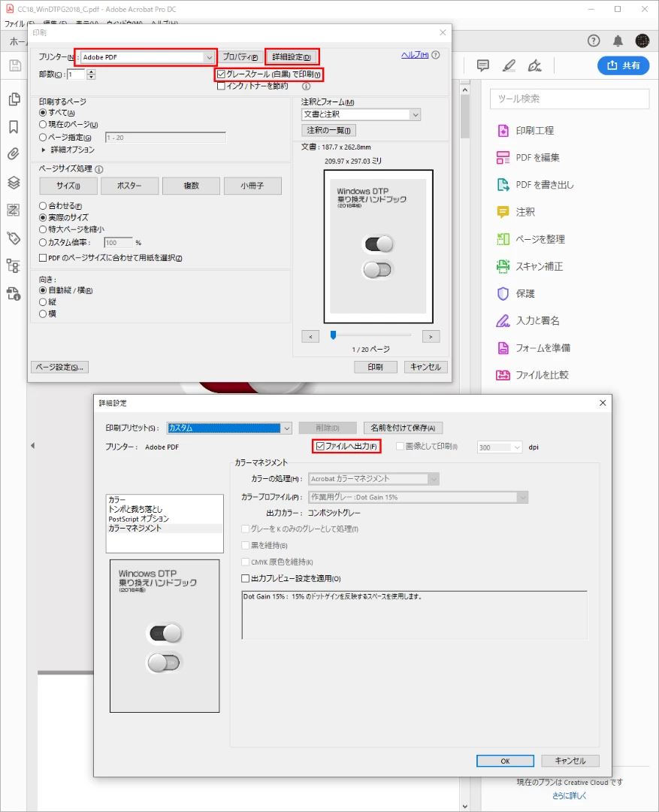Click the サイズ tab button

point(68,186)
